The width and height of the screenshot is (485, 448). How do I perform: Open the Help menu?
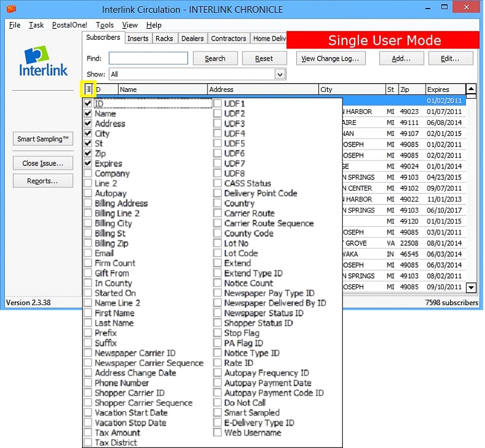tap(154, 25)
